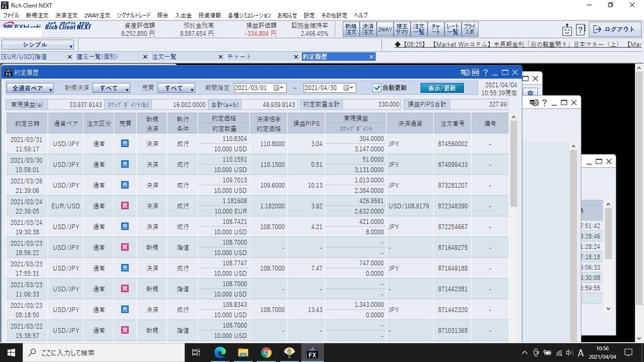Open ヘルプ menu
644x362 pixels.
tap(361, 15)
